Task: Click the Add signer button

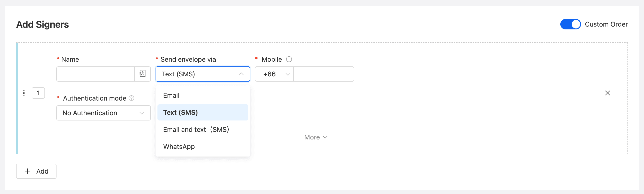Action: point(36,171)
